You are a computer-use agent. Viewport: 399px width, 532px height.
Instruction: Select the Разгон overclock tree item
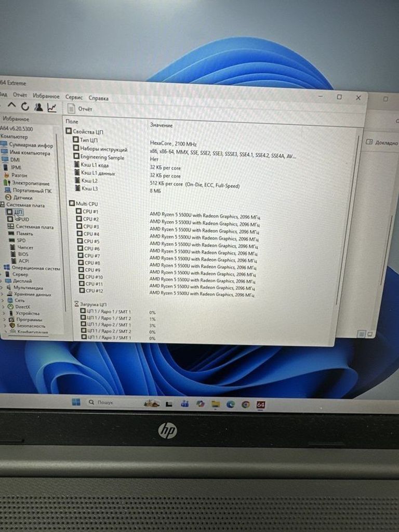pyautogui.click(x=19, y=175)
